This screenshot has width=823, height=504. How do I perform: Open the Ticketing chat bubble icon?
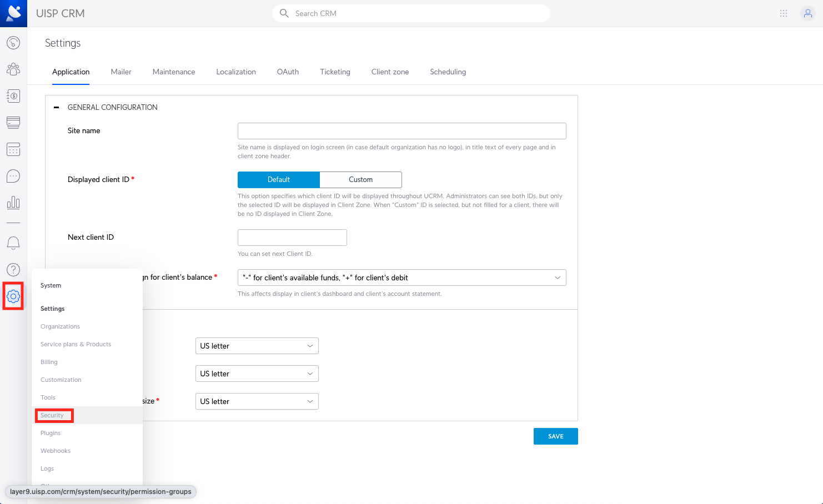[x=13, y=176]
